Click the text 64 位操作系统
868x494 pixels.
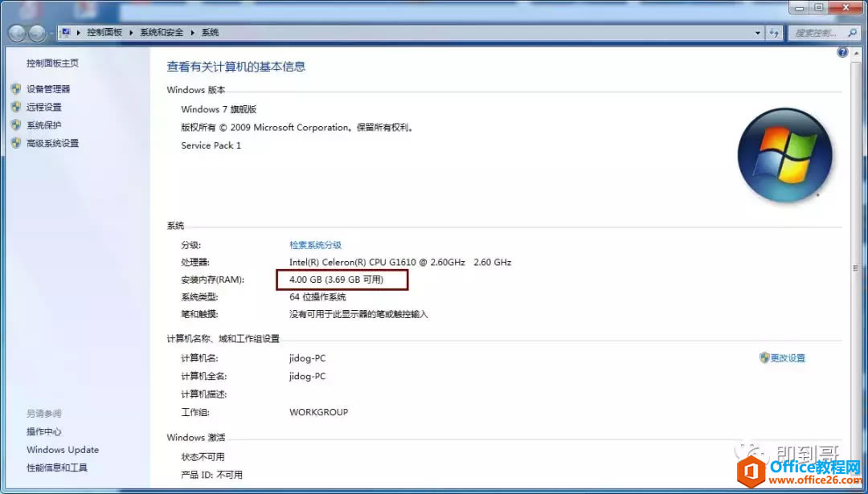317,297
